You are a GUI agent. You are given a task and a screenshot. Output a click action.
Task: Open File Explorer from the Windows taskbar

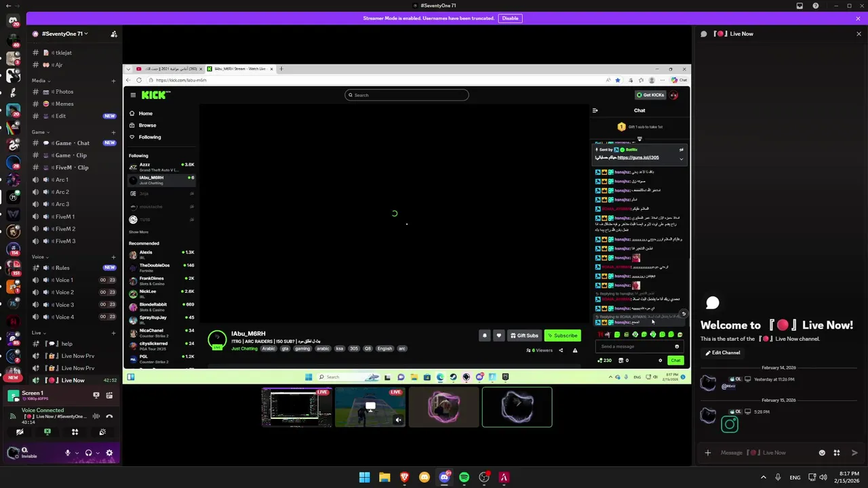coord(384,477)
